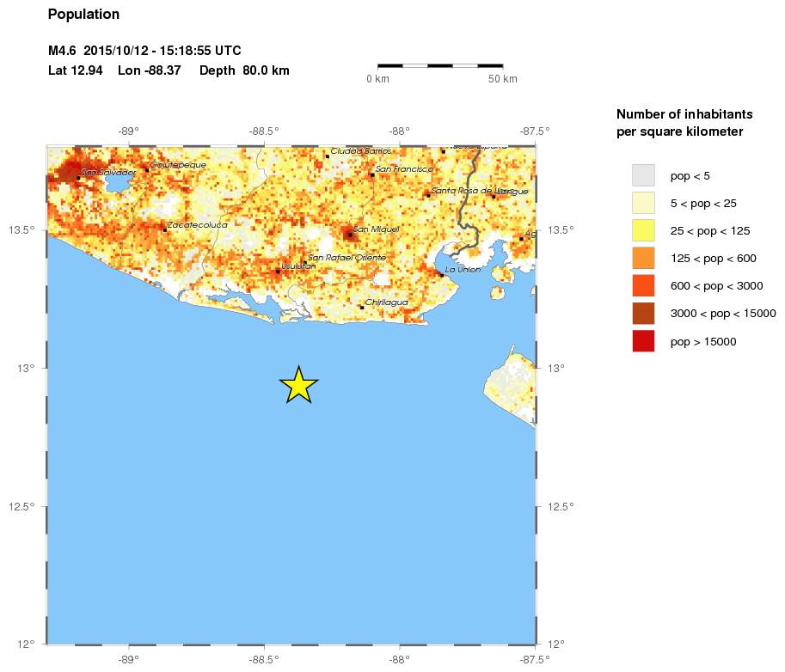Viewport: 785px width, 672px height.
Task: Click the yellow '25 < pop < 125' swatch
Action: pos(643,230)
